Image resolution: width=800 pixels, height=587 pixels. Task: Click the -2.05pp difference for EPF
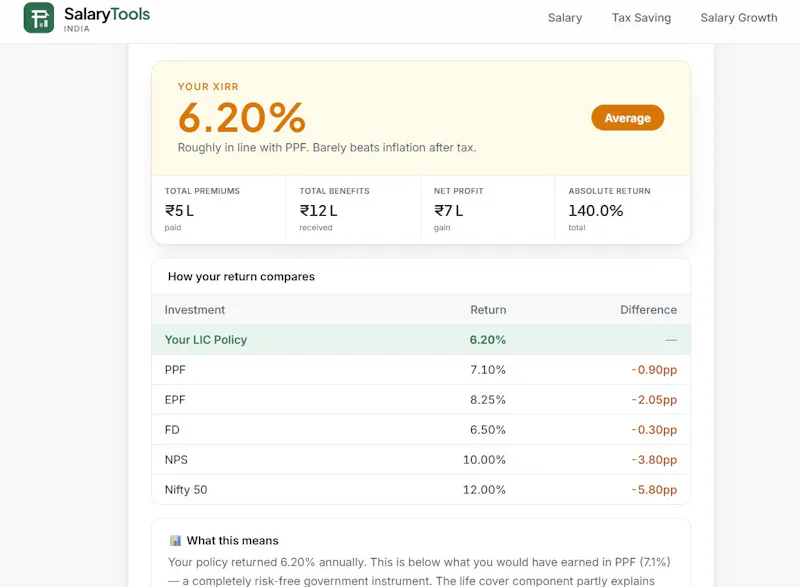point(654,400)
